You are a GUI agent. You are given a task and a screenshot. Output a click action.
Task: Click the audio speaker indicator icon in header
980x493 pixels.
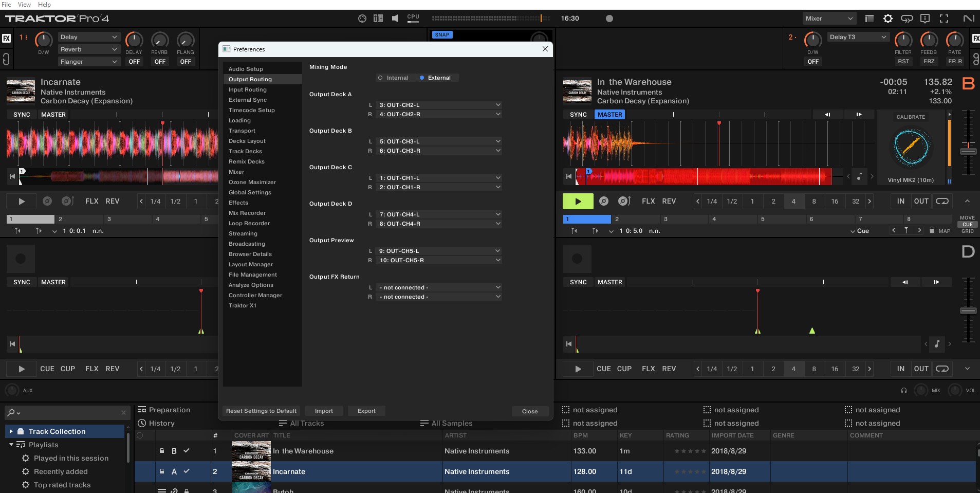click(395, 19)
